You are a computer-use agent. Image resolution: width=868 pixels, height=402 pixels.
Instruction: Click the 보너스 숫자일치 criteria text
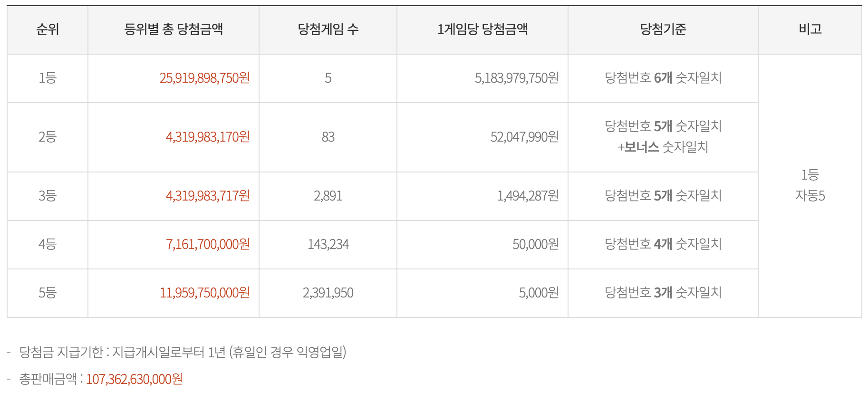[x=663, y=147]
